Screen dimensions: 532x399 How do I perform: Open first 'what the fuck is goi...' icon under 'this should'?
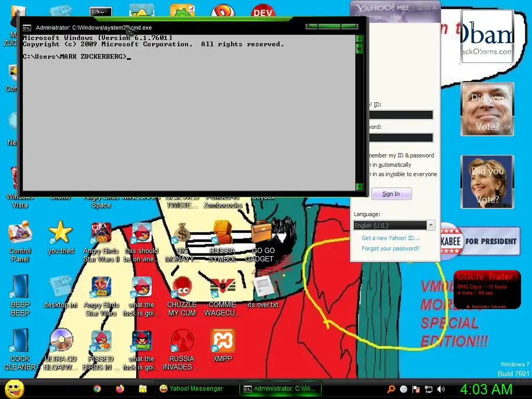(x=141, y=296)
